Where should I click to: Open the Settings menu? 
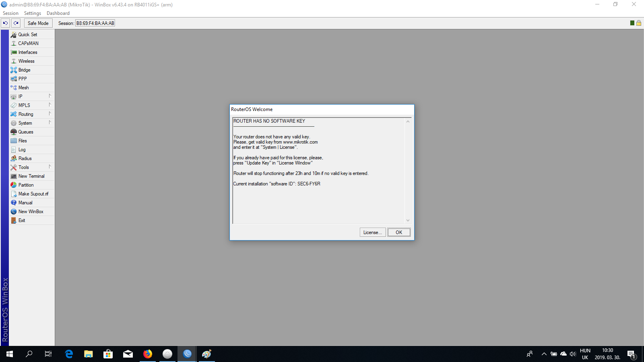[33, 13]
